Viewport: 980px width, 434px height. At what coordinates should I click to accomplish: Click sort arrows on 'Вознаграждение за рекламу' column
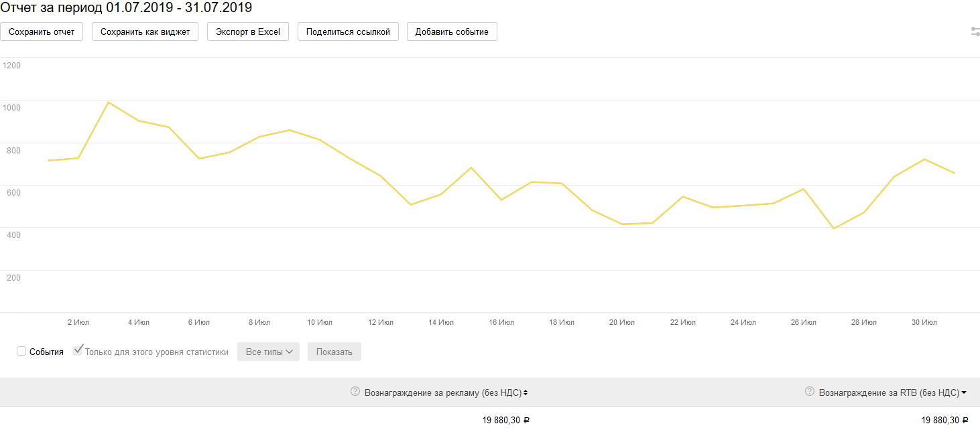(x=526, y=393)
